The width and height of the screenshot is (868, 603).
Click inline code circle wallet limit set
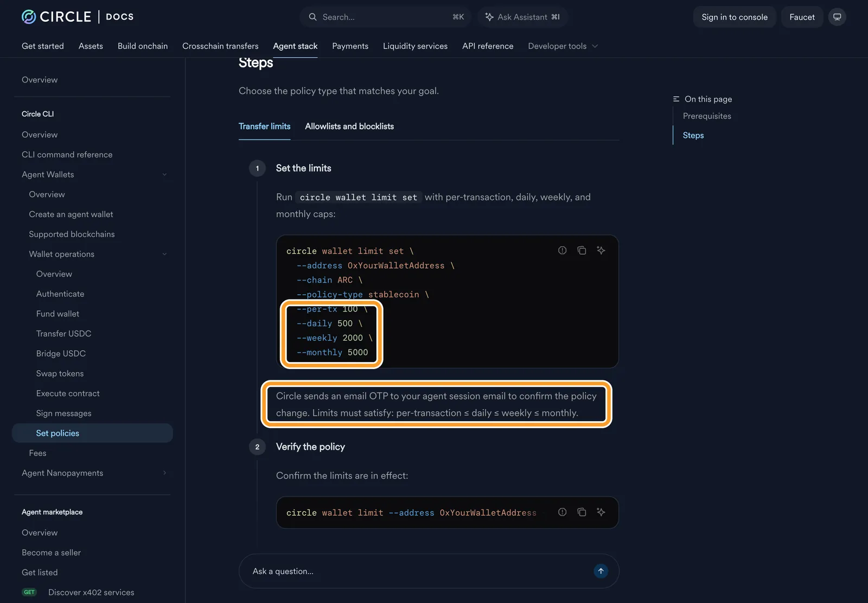[x=359, y=198]
